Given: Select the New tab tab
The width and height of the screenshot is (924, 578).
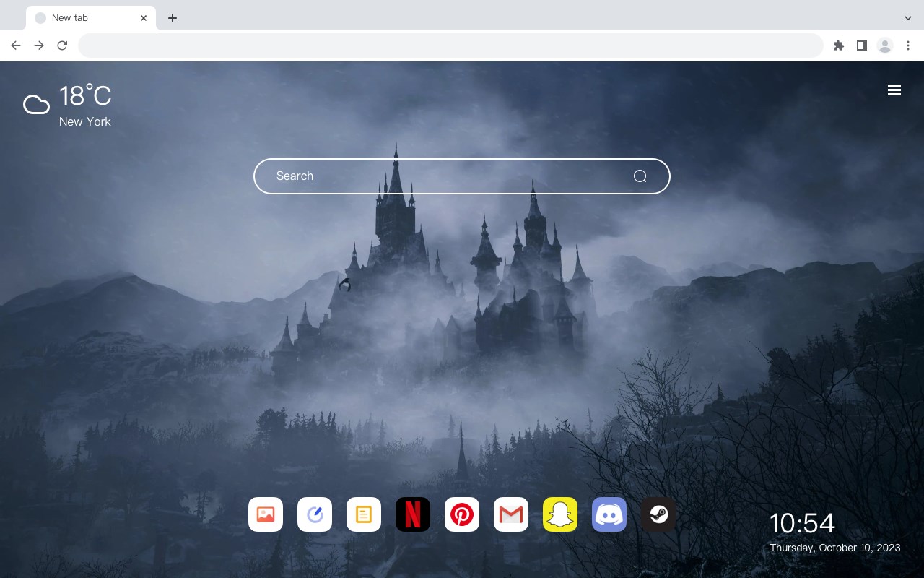Looking at the screenshot, I should coord(91,18).
